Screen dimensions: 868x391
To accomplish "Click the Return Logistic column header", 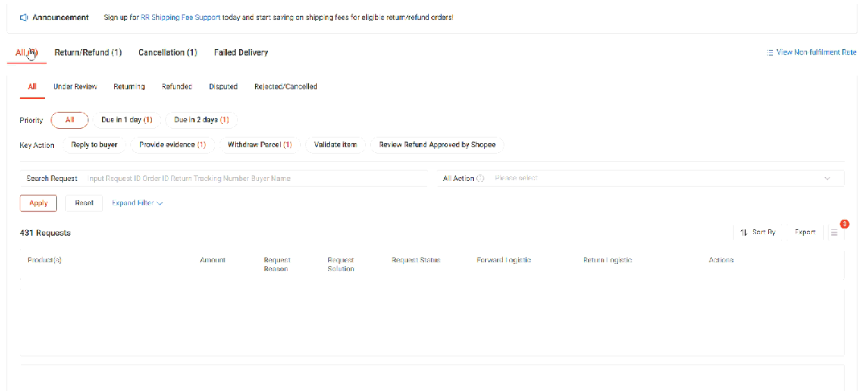I will pos(607,261).
